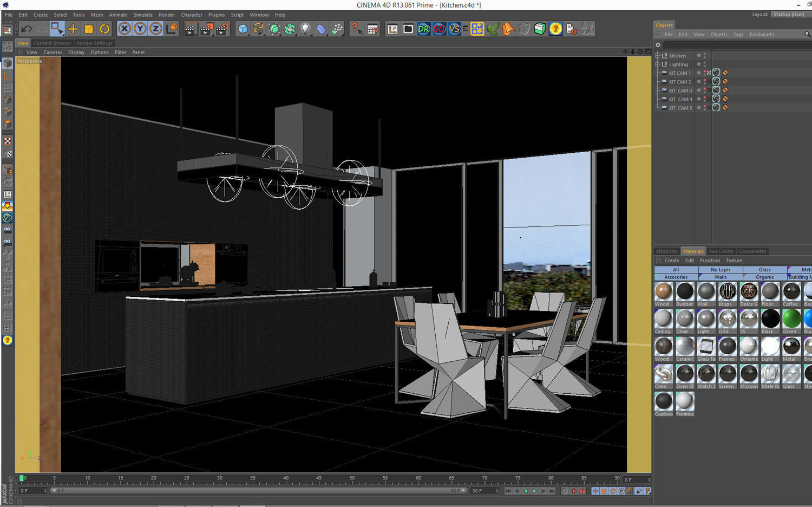The height and width of the screenshot is (507, 812).
Task: Toggle the coordinate system icon
Action: pos(172,29)
